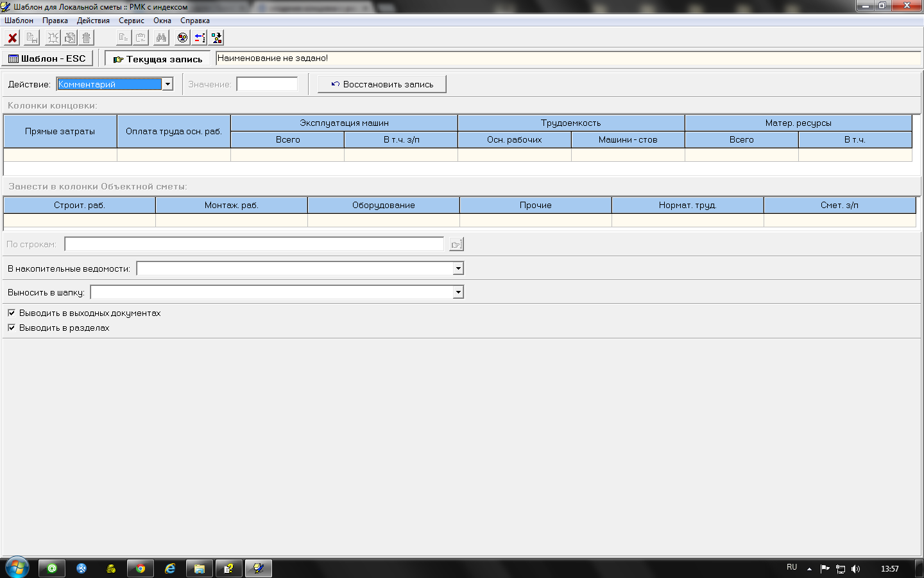This screenshot has height=578, width=924.
Task: Click the Значение input field
Action: click(267, 84)
